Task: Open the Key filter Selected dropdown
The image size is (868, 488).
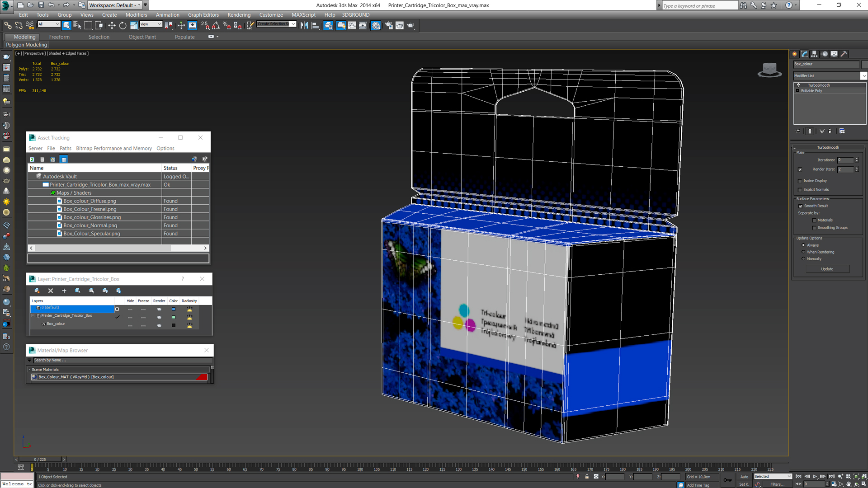Action: [773, 476]
